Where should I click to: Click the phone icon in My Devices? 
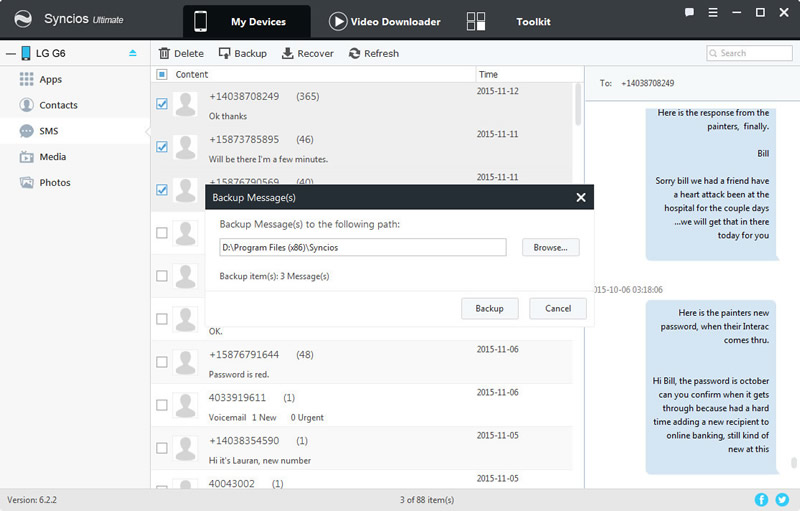tap(201, 21)
